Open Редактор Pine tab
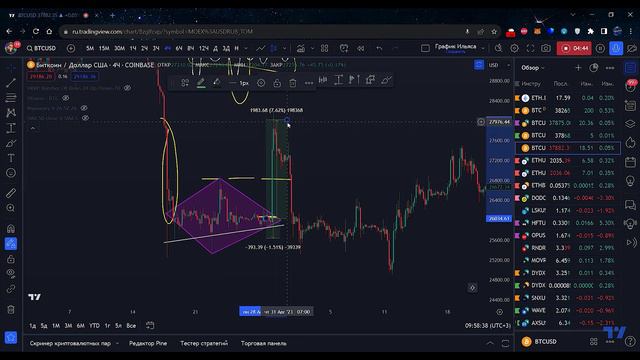Viewport: 640px width, 360px height. point(148,343)
